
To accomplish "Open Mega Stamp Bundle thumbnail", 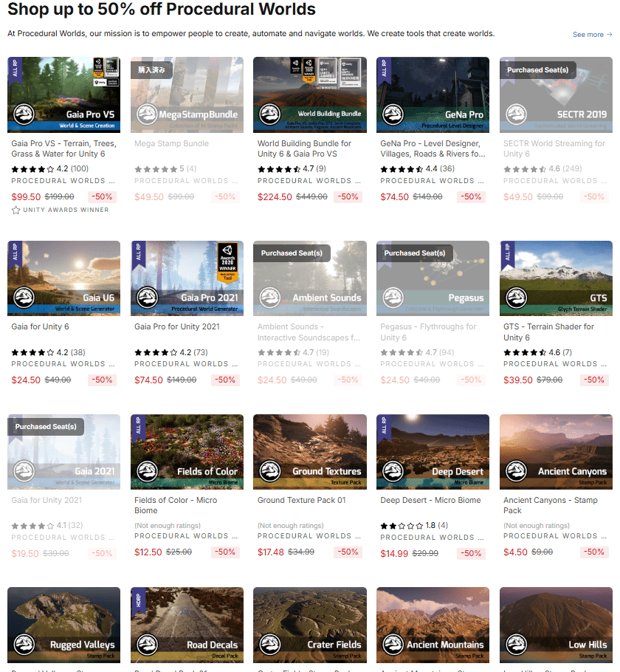I will click(187, 95).
